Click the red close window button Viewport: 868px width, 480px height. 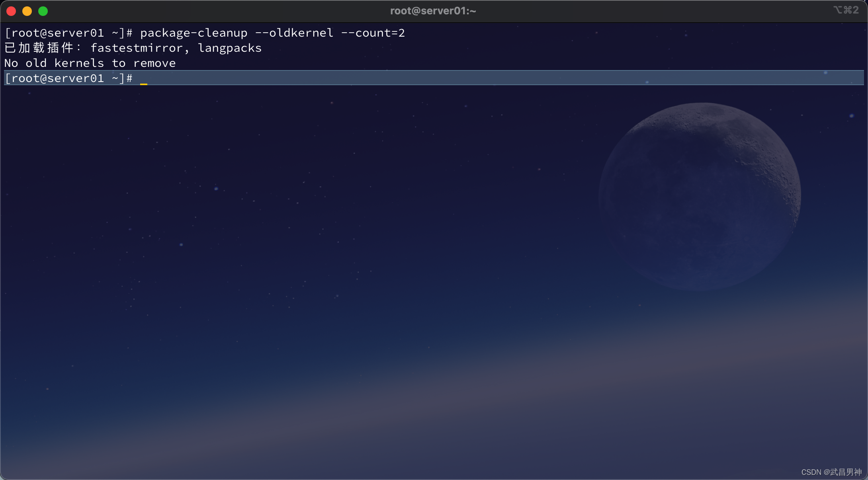point(11,11)
